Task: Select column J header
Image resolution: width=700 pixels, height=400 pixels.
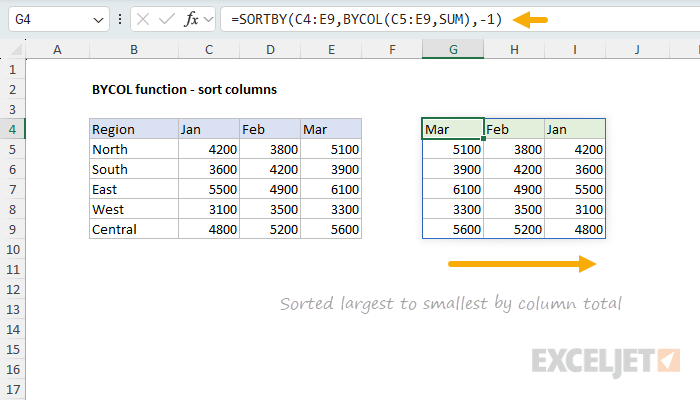Action: [637, 50]
